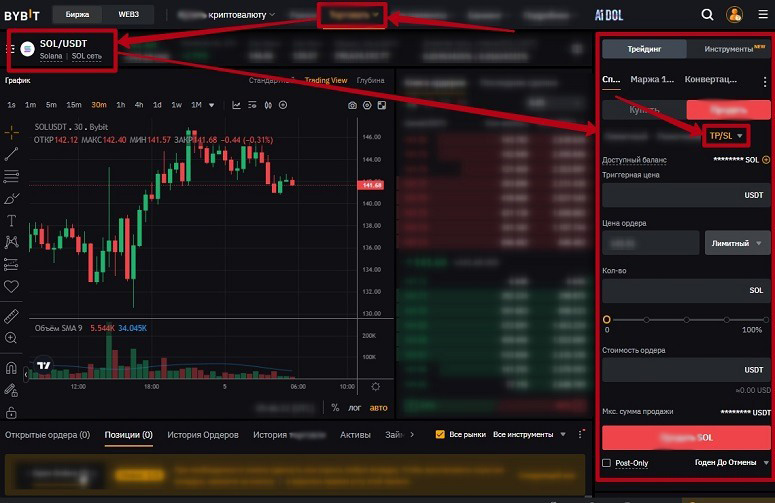The image size is (775, 503).
Task: Select the crosshair cursor tool
Action: (11, 132)
